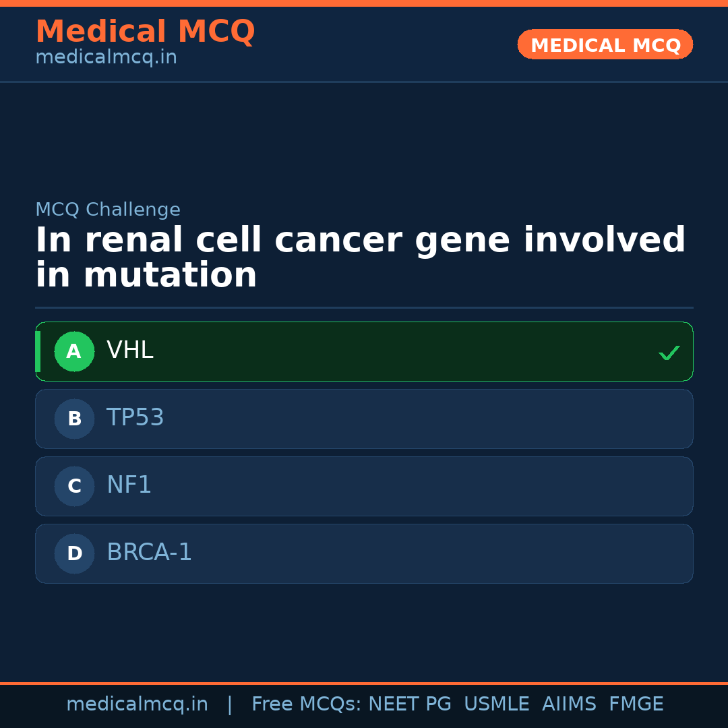Click AIIMS in the footer
The image size is (728, 728).
pos(568,704)
